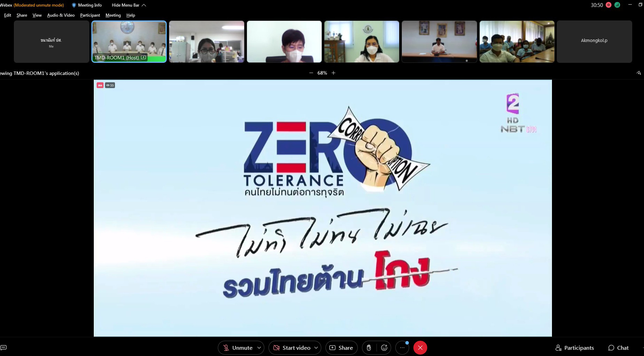Zoom in the shared content view
644x356 pixels.
pos(333,73)
